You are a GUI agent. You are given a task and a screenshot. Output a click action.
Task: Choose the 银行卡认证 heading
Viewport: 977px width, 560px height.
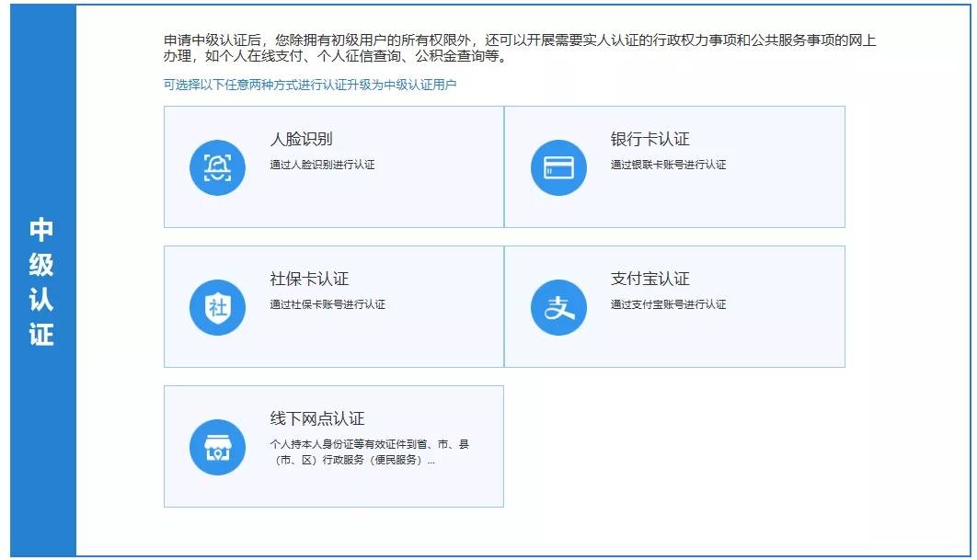point(649,140)
